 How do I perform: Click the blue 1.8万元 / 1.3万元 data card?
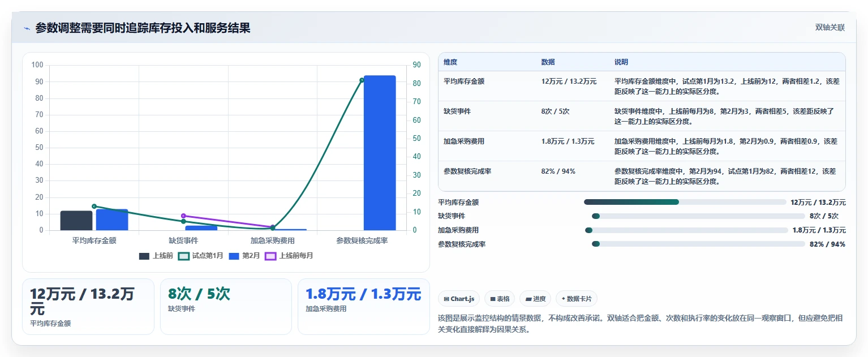364,307
